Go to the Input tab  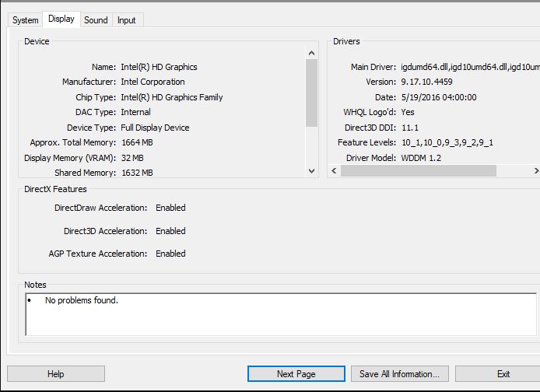pos(127,20)
